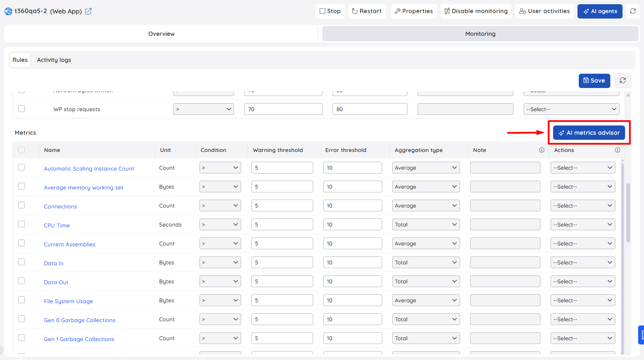Screen dimensions: 644x360
Task: Click Warning threshold field for Current Assemblies
Action: 282,243
